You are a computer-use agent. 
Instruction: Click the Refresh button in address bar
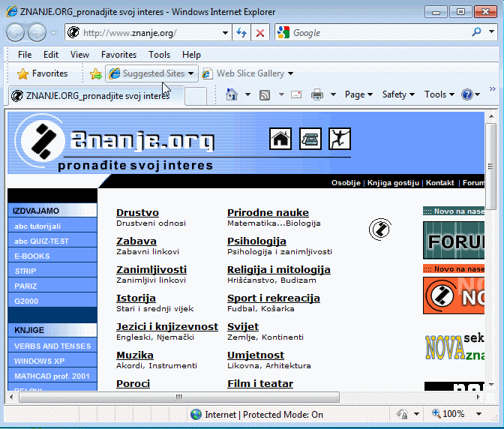(x=241, y=33)
